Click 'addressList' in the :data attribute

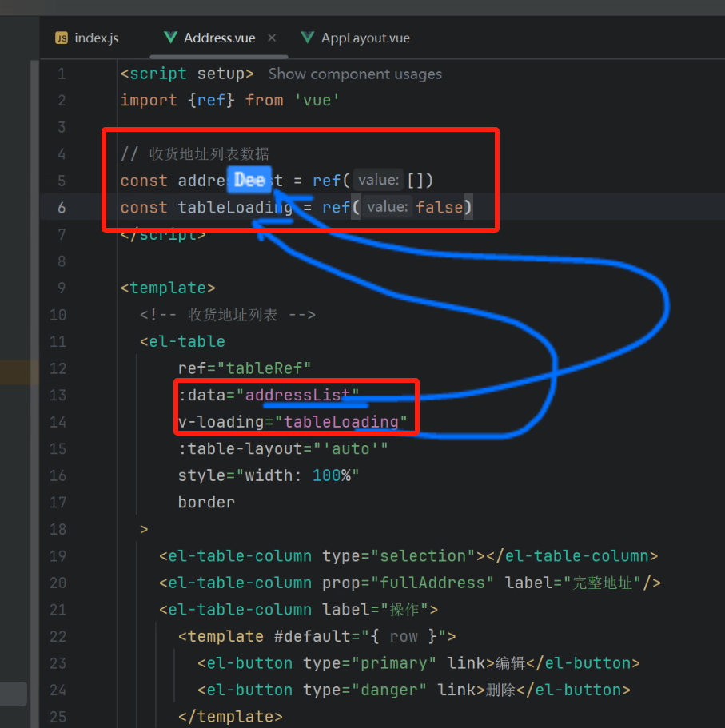click(x=297, y=395)
